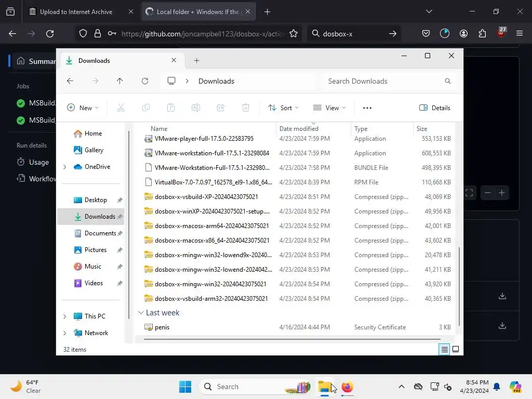Open Firefox from the taskbar
The height and width of the screenshot is (399, 532).
tap(347, 387)
